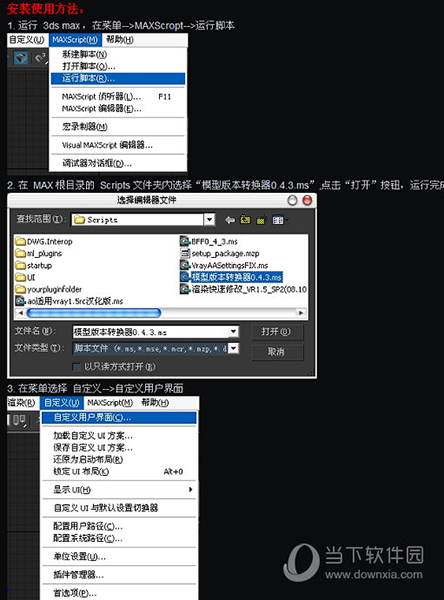Select 渲染快速修改_VR1.5_SP2 file
Image resolution: width=444 pixels, height=600 pixels.
pos(243,289)
